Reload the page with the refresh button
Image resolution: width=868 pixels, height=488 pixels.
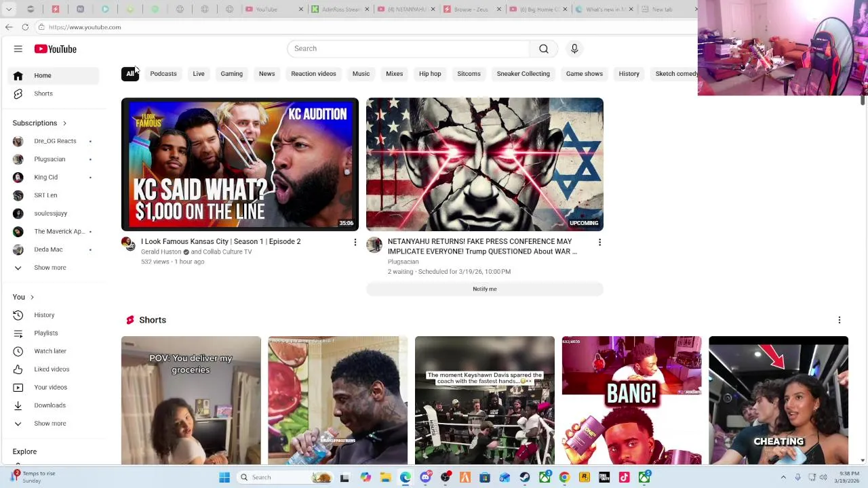click(x=25, y=27)
